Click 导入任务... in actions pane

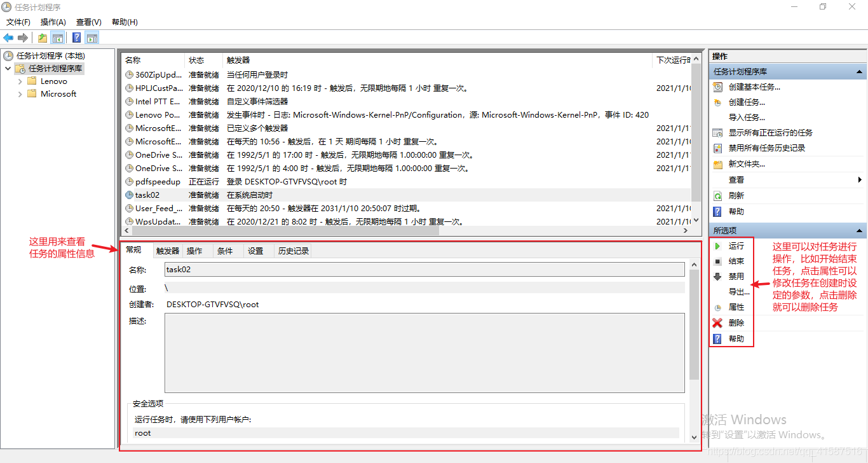[x=747, y=118]
